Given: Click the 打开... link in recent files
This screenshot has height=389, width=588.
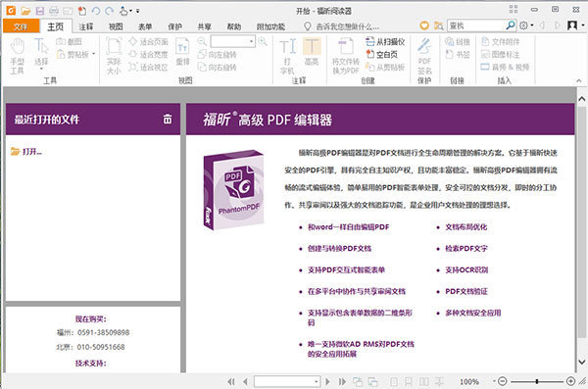Looking at the screenshot, I should click(32, 152).
